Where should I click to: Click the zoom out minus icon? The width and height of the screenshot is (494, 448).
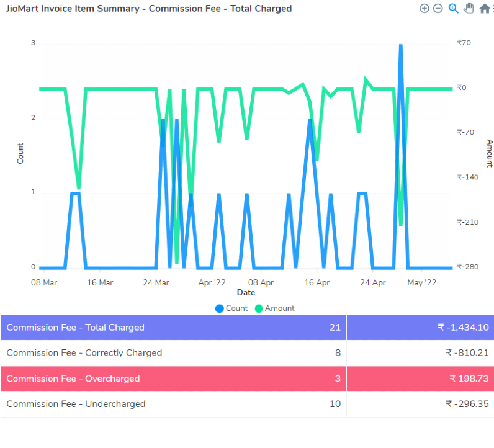click(x=438, y=9)
